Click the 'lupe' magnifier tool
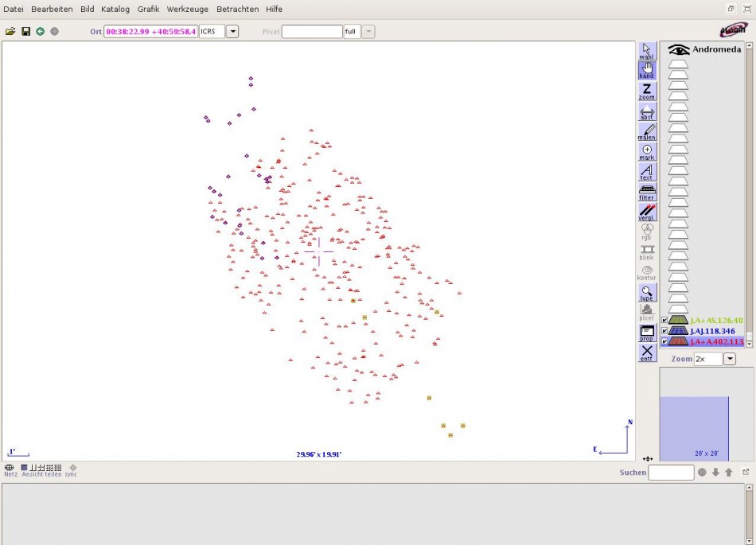The height and width of the screenshot is (545, 756). click(x=647, y=293)
